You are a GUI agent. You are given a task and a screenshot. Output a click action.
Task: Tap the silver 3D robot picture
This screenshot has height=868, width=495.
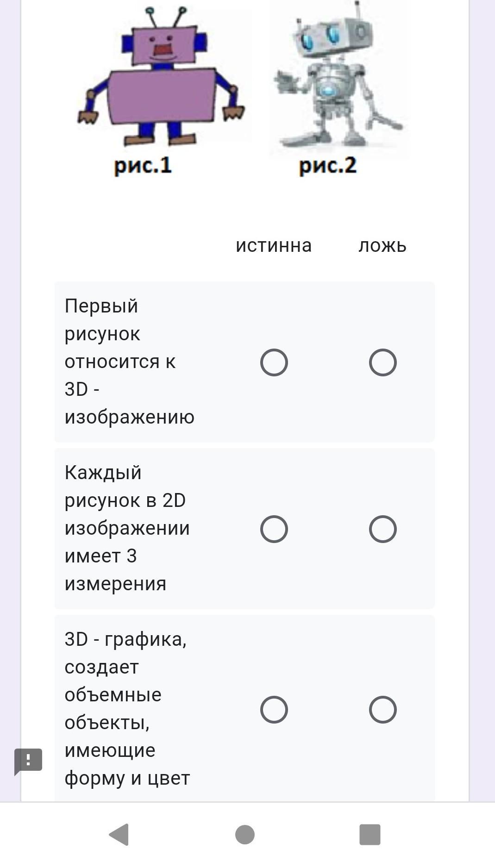[337, 79]
